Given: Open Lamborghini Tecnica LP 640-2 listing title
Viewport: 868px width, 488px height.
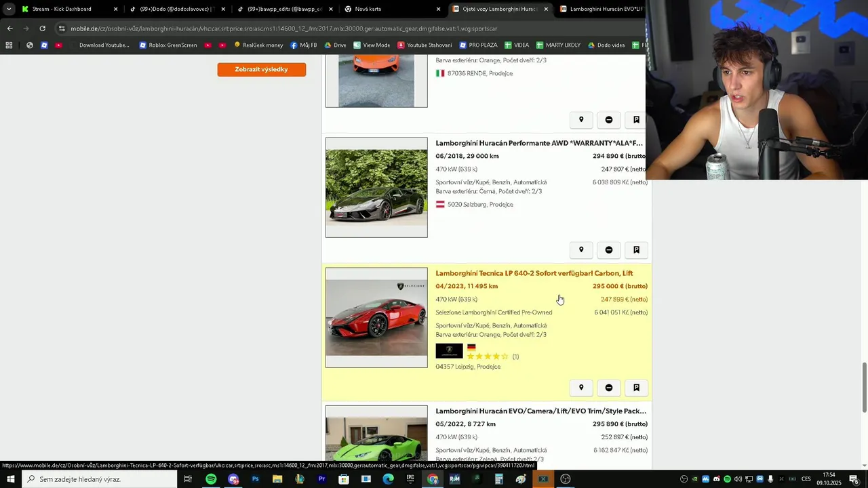Looking at the screenshot, I should pos(534,273).
